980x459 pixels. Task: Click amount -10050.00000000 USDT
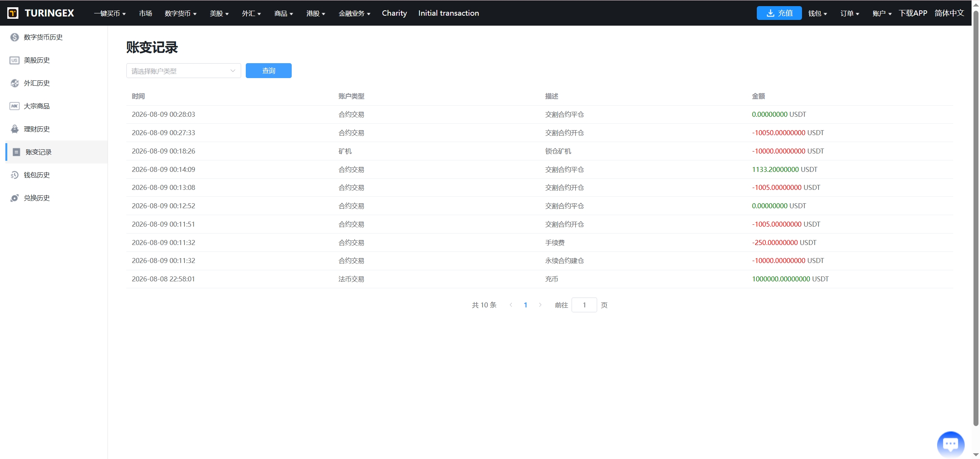pos(788,133)
